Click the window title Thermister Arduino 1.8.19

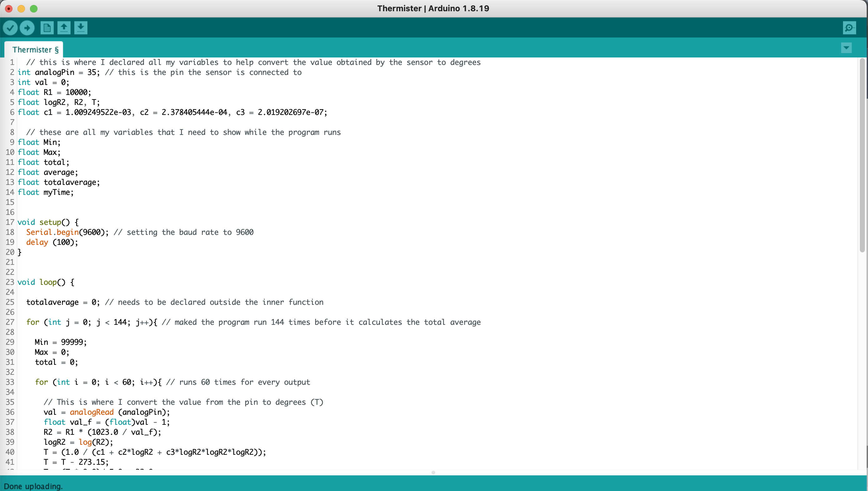point(433,8)
